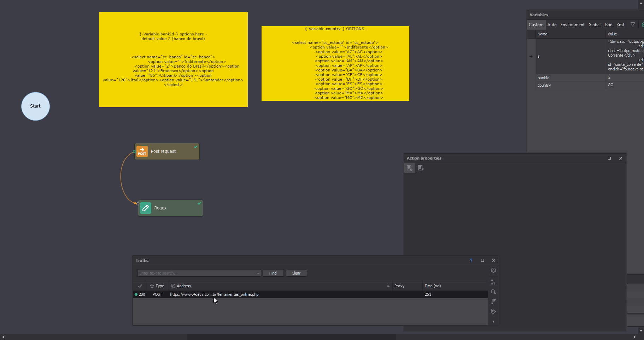This screenshot has width=644, height=340.
Task: Click the horizontal scrollbar right arrow
Action: point(635,337)
